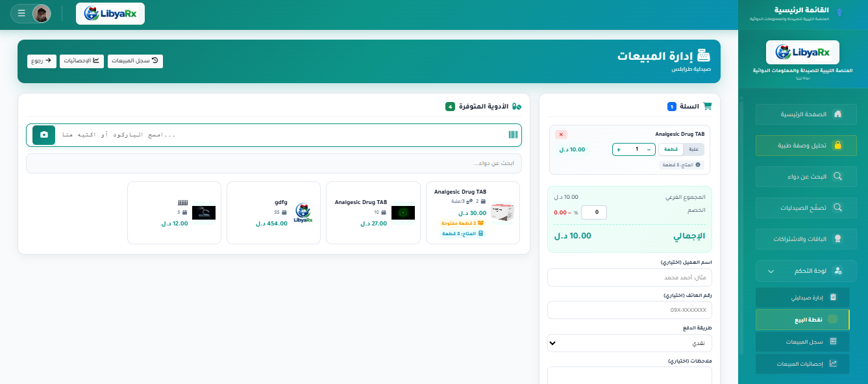Open سجل المبيعات from header buttons

(x=135, y=61)
